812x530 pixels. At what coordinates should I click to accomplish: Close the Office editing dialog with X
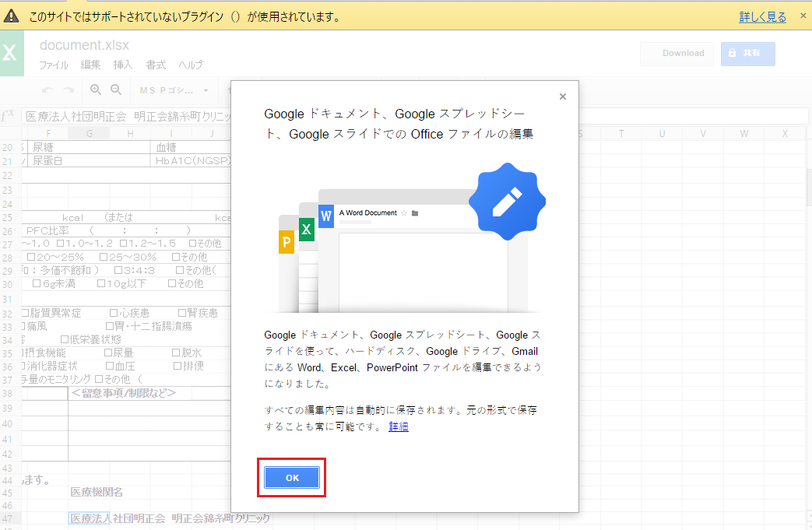[x=563, y=97]
